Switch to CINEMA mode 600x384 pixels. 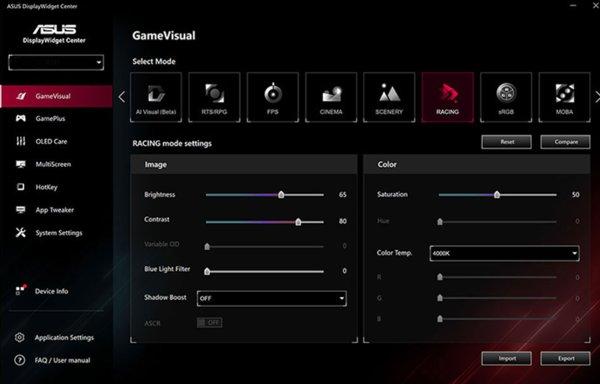pyautogui.click(x=331, y=97)
